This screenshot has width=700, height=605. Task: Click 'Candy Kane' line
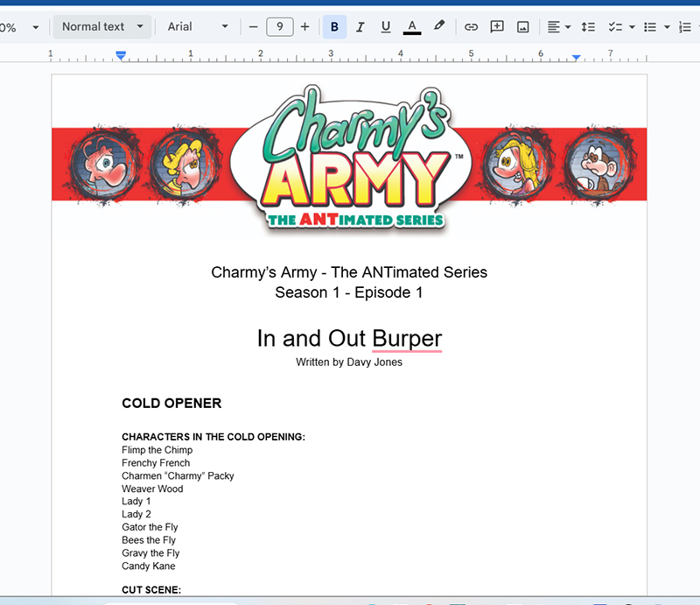click(148, 566)
